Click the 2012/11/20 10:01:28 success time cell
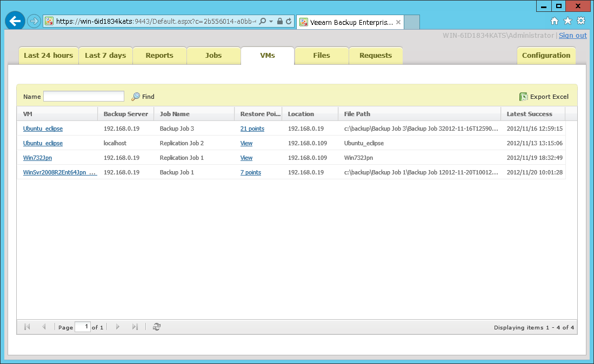Image resolution: width=594 pixels, height=364 pixels. coord(533,172)
